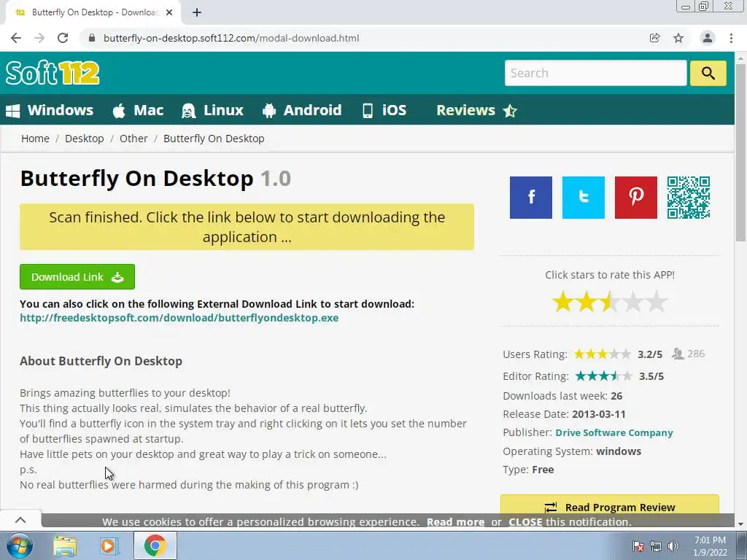Click the network icon in system tray
747x560 pixels.
656,546
